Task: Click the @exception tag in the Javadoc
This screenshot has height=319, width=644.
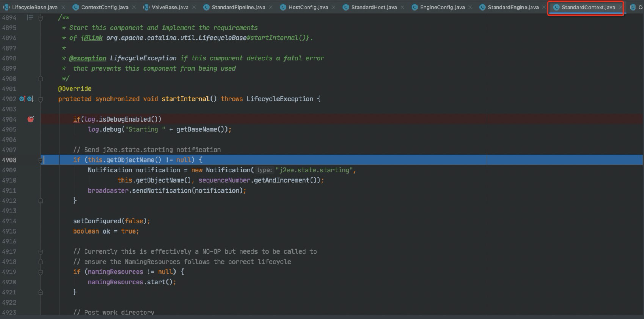Action: tap(88, 58)
